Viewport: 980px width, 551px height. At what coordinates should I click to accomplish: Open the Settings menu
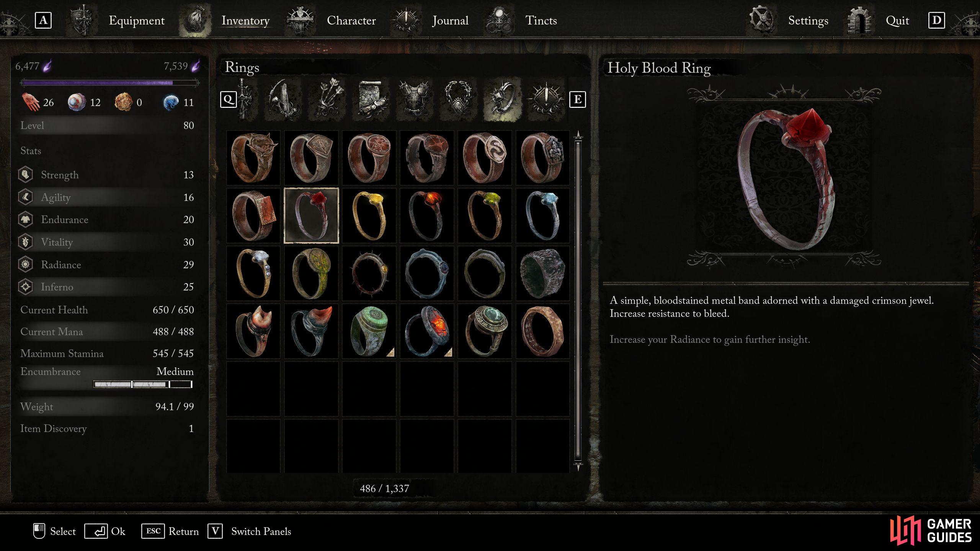tap(808, 21)
